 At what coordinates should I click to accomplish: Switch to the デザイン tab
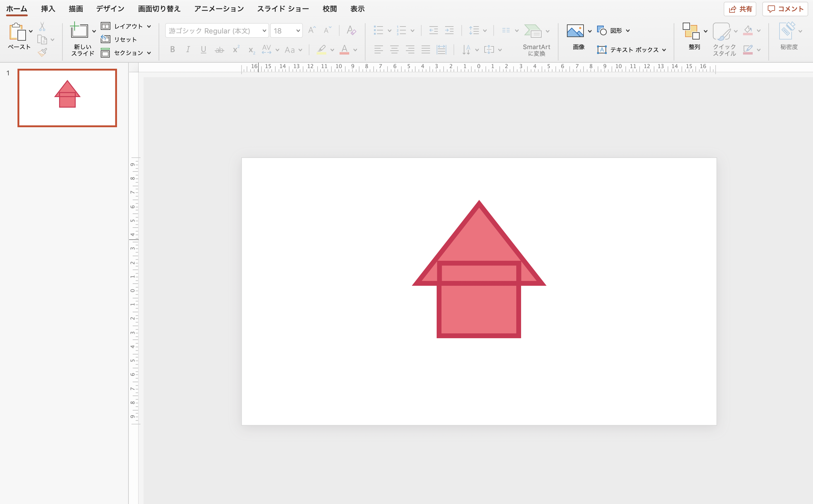pos(110,9)
